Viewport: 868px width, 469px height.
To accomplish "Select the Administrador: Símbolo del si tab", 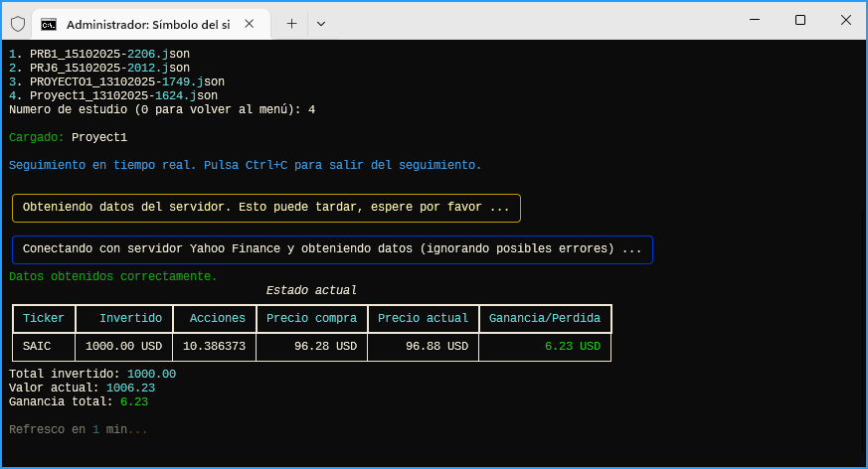I will [149, 23].
